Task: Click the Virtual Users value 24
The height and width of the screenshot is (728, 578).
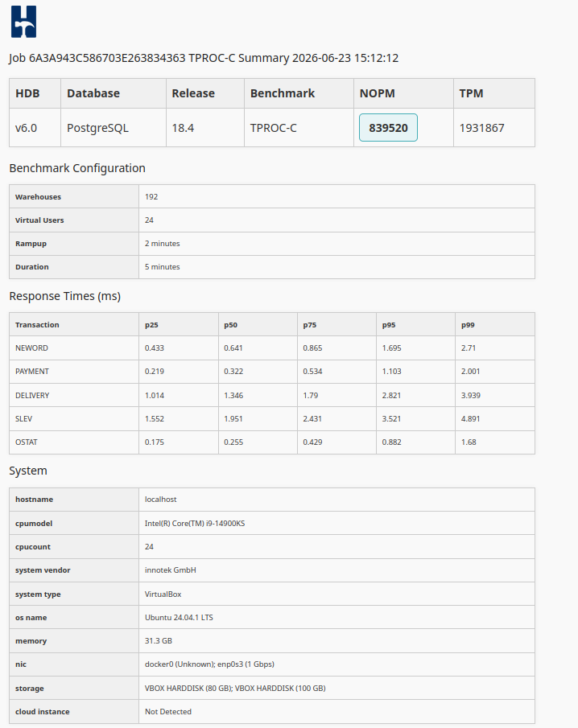Action: click(x=149, y=220)
